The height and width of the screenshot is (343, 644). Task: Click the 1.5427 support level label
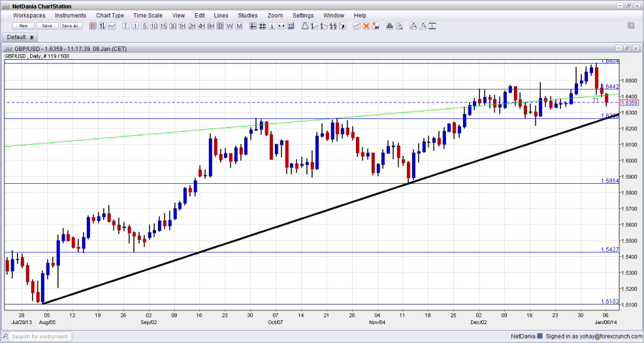click(610, 250)
